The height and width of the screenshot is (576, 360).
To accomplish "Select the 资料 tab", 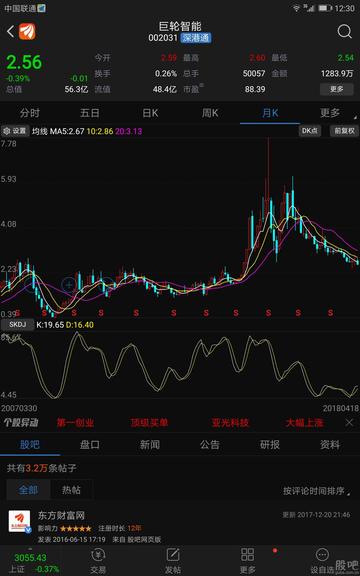I will 330,445.
